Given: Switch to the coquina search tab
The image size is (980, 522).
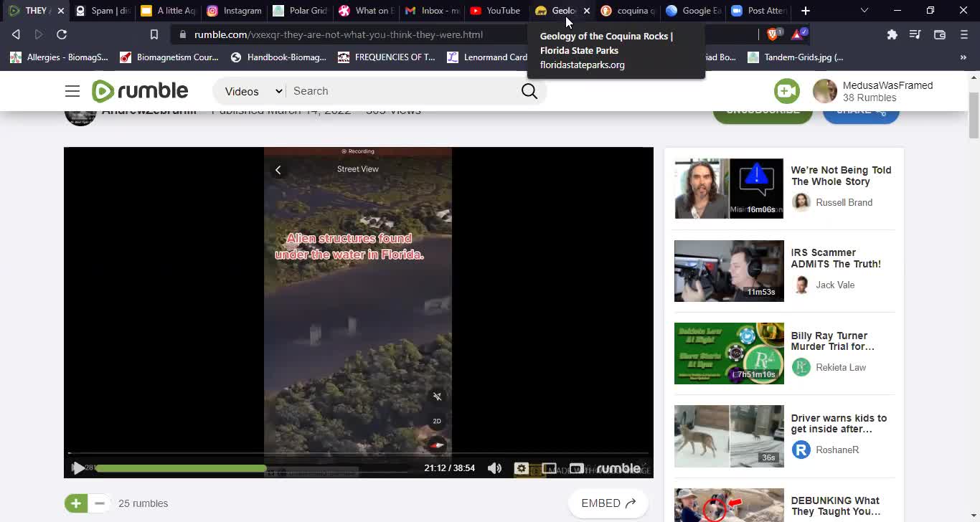Looking at the screenshot, I should click(x=628, y=11).
